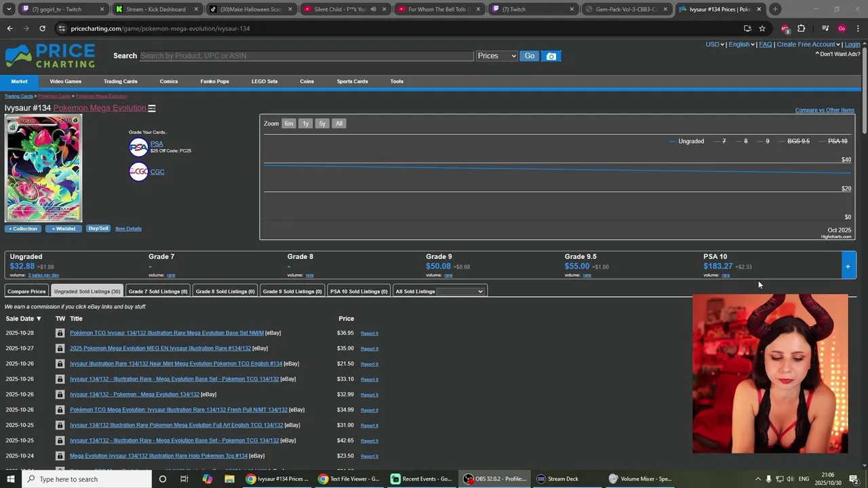Click the Ivysaur card thumbnail image
The height and width of the screenshot is (488, 868).
pos(43,169)
